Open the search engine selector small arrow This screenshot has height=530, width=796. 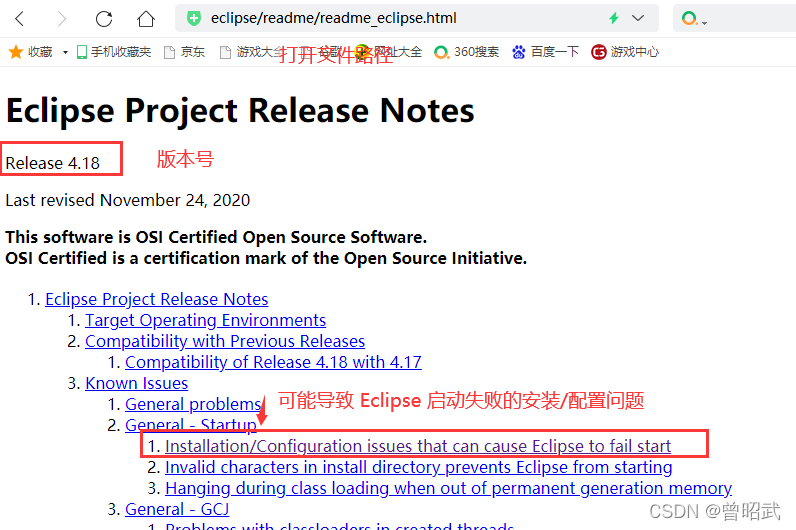tap(704, 22)
